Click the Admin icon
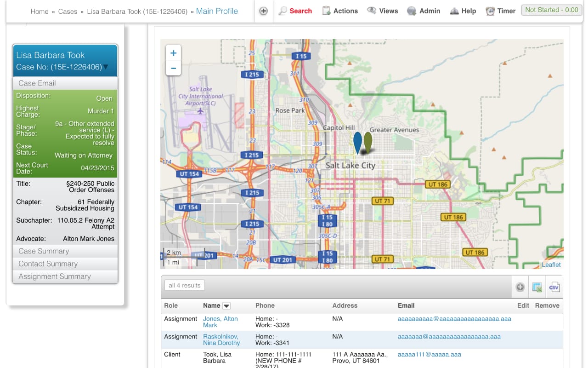This screenshot has width=588, height=368. 412,11
